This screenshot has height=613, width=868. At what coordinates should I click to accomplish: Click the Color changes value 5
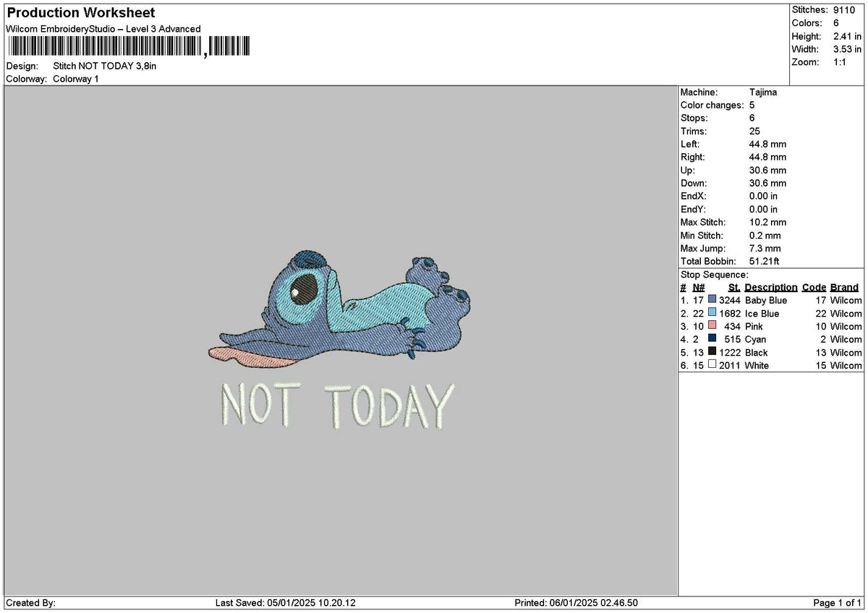click(752, 106)
